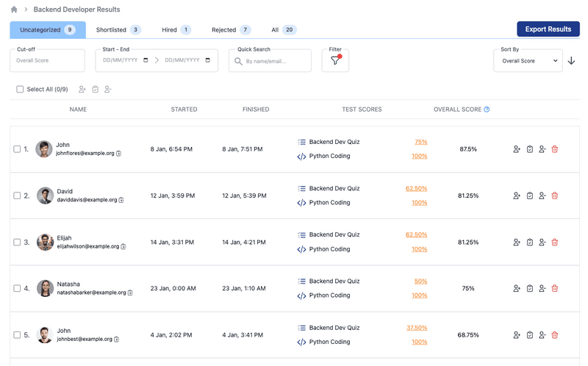Click the home icon in breadcrumb
Viewport: 588px width, 366px height.
14,10
